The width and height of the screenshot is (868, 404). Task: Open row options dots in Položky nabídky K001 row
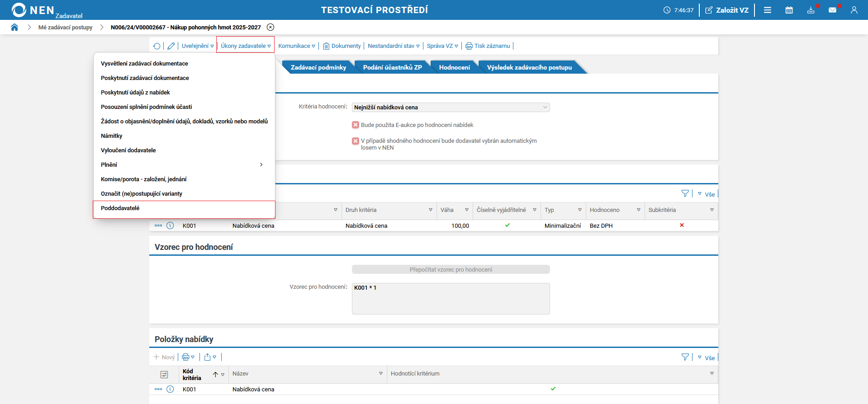point(158,389)
